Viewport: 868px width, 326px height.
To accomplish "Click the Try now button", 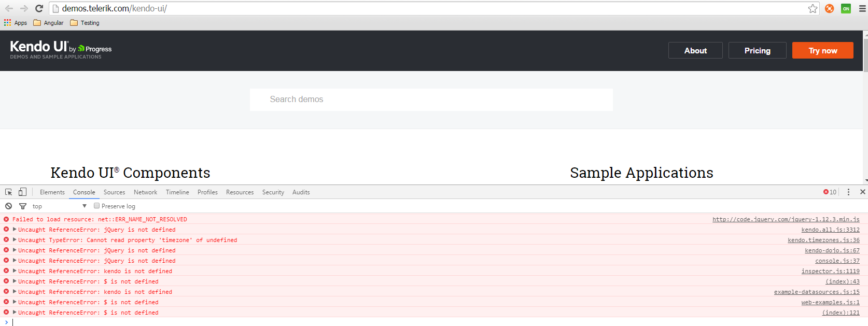I will pos(822,50).
